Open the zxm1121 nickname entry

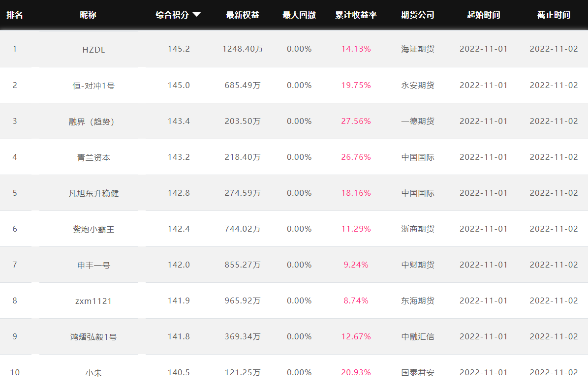pyautogui.click(x=94, y=301)
